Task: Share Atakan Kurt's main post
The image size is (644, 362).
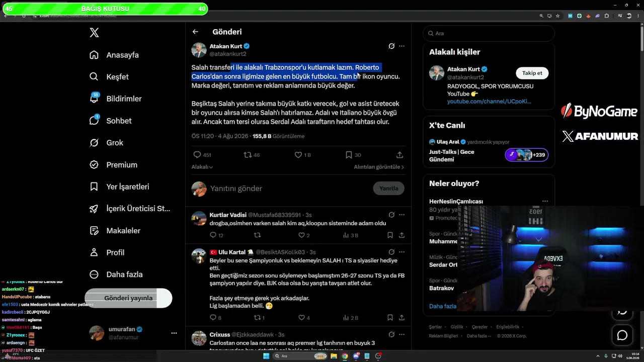Action: tap(399, 155)
